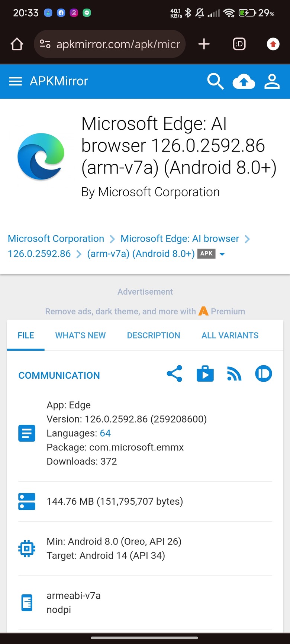Follow the Microsoft Corporation breadcrumb link
The height and width of the screenshot is (644, 290).
click(x=56, y=239)
